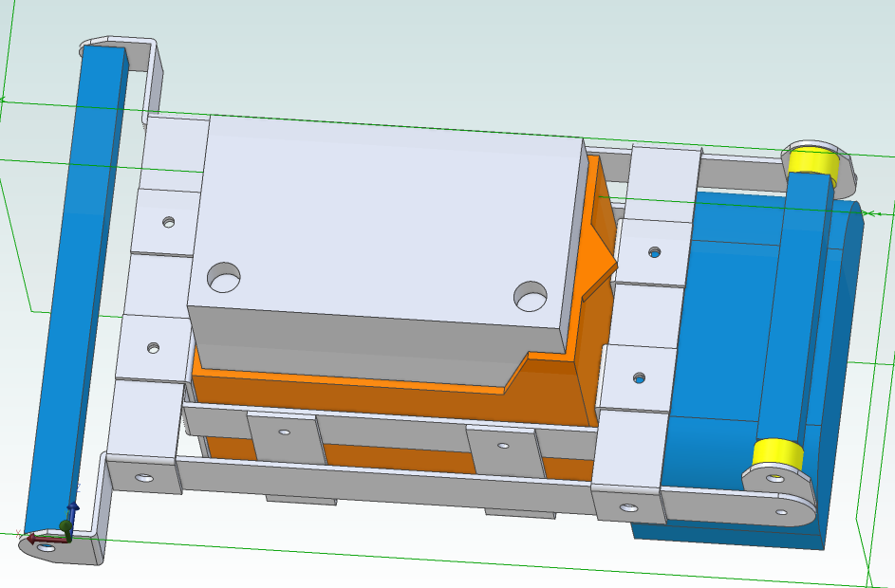Pick the lower blue-filled hole in right bracket
Viewport: 895px width, 588px height.
pos(640,378)
